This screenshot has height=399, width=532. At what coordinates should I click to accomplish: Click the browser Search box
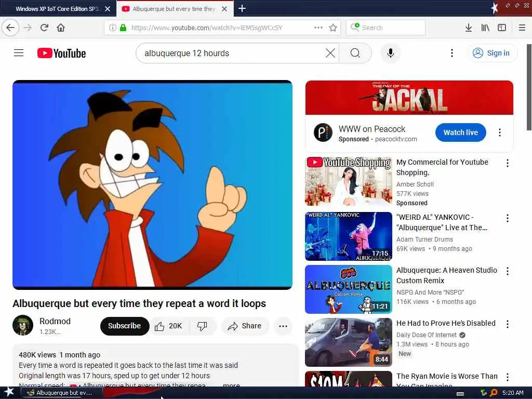(x=386, y=28)
